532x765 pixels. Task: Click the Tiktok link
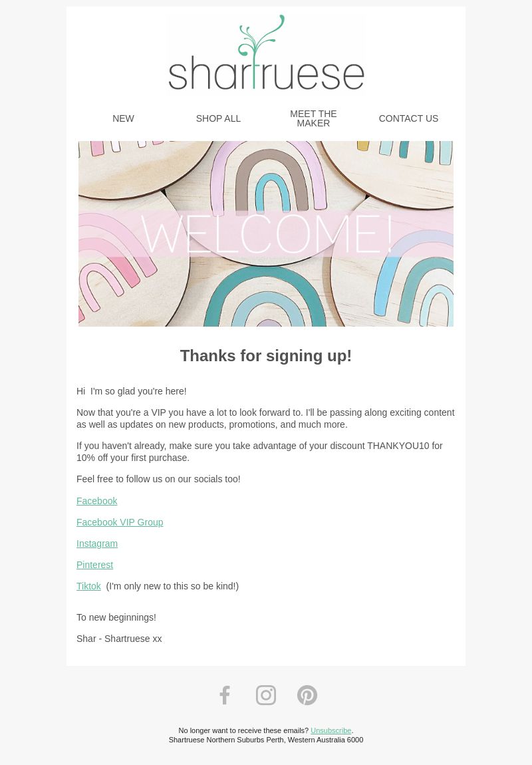pyautogui.click(x=88, y=587)
